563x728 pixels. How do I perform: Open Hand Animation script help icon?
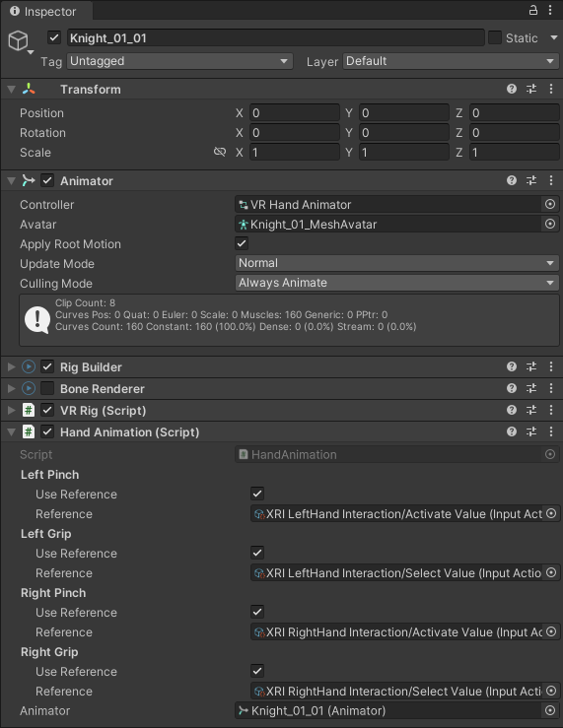tap(512, 431)
